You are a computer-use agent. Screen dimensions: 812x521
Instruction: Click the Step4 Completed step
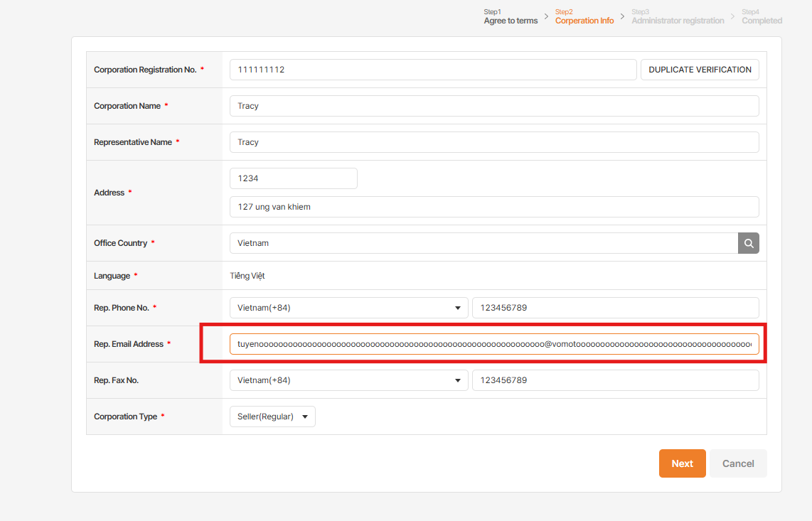point(762,17)
